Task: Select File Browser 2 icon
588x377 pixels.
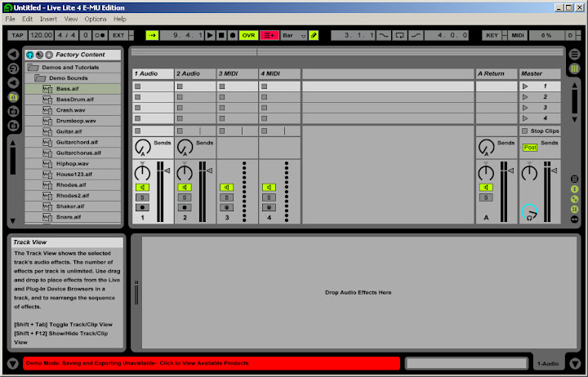Action: (x=13, y=111)
